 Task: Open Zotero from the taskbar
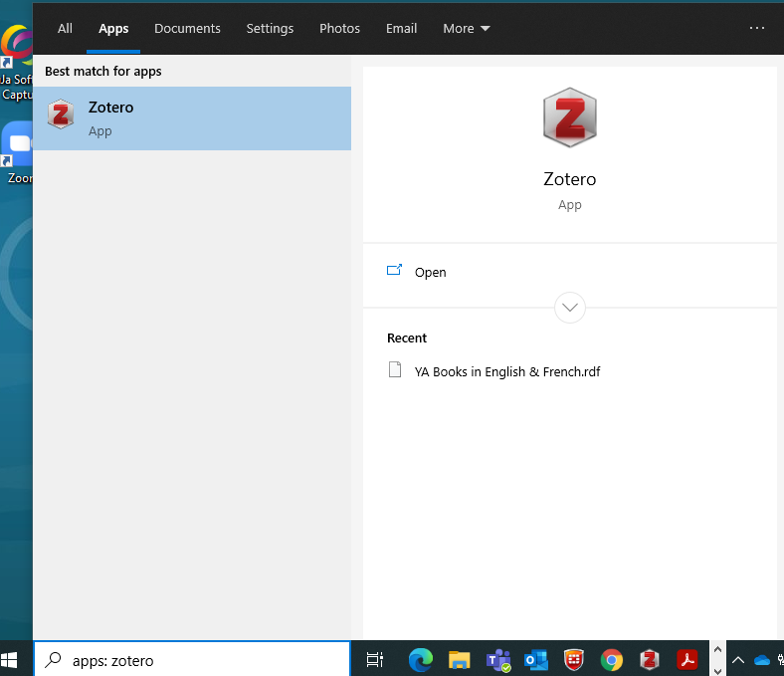[x=649, y=660]
